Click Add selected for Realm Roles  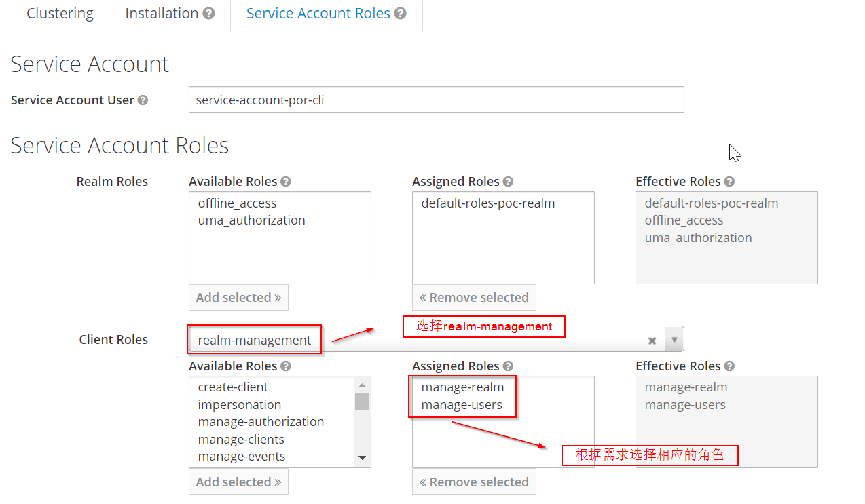coord(238,297)
